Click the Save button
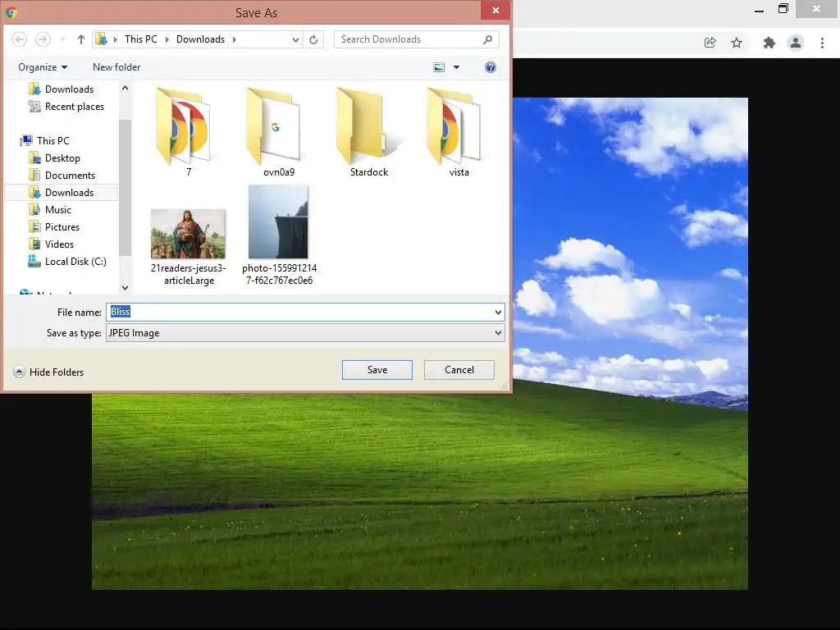The width and height of the screenshot is (840, 630). click(377, 370)
